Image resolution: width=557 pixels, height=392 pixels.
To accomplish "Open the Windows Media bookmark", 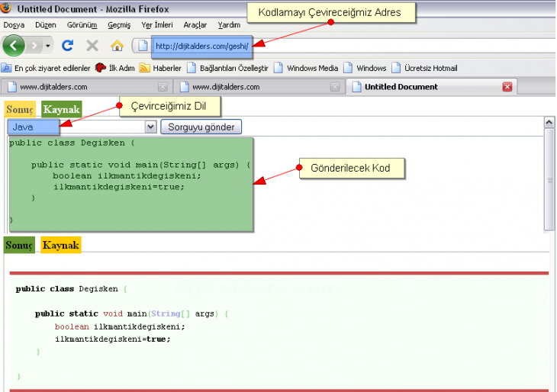I will pyautogui.click(x=306, y=68).
